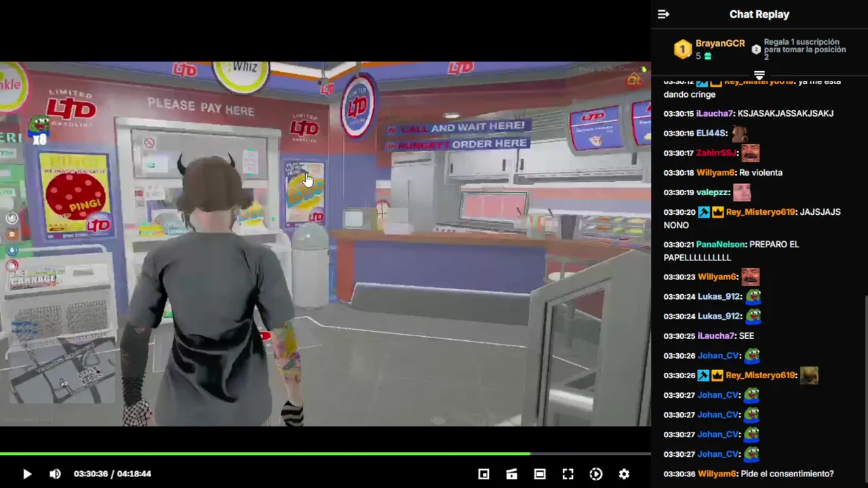The width and height of the screenshot is (868, 488).
Task: Click ELI44S's emote image
Action: 738,133
